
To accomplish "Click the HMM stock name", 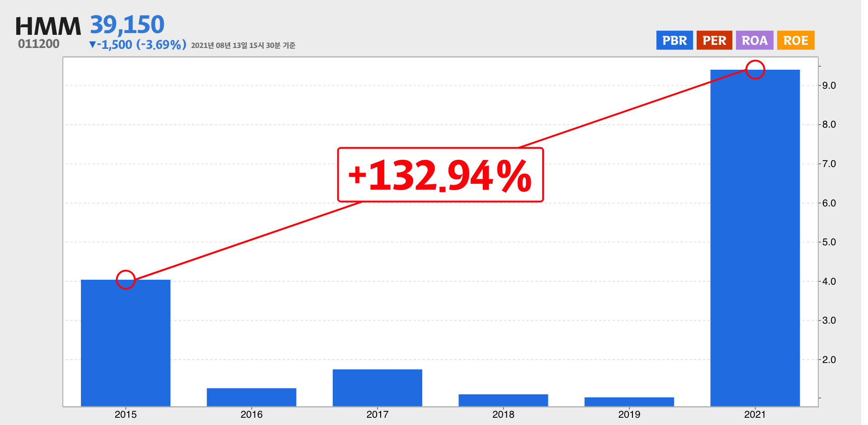I will [x=48, y=26].
